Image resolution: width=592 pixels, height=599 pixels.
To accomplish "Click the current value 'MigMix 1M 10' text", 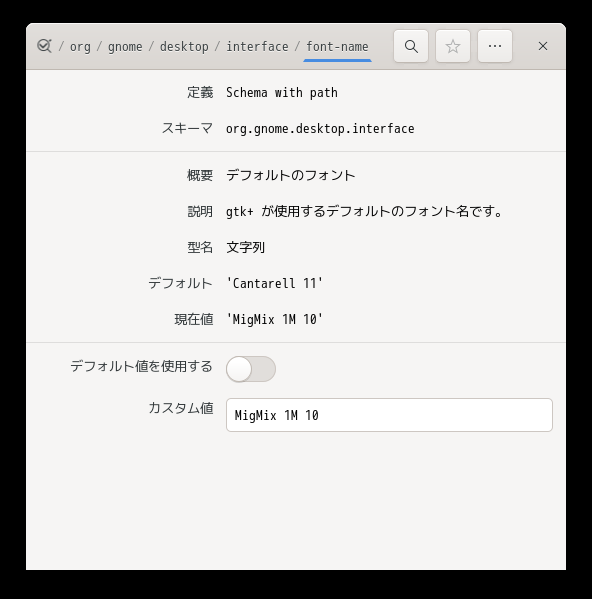I will pos(275,319).
